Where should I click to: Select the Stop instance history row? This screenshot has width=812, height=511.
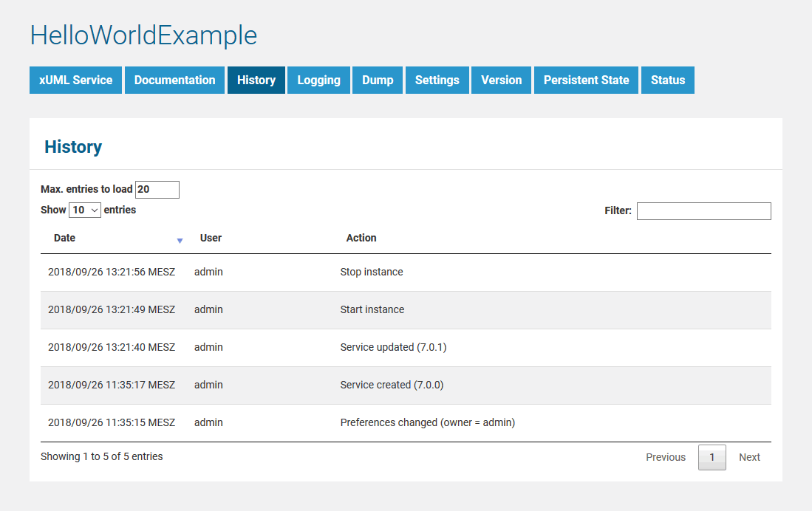coord(372,272)
